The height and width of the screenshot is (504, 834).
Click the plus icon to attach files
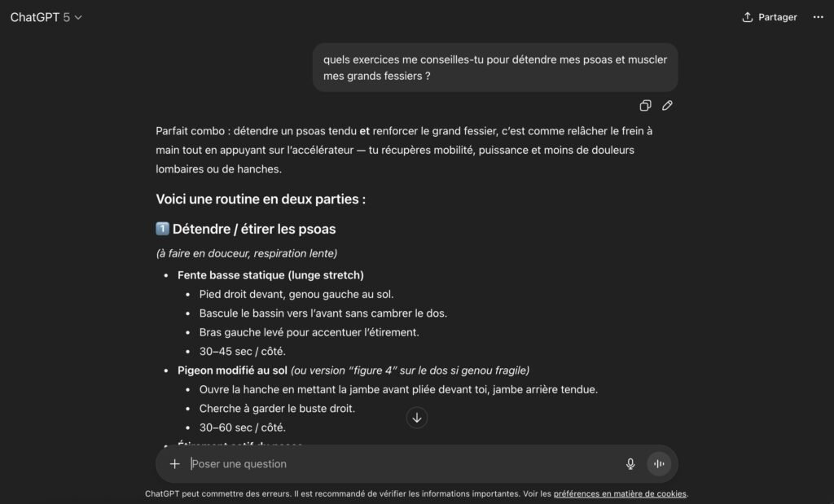click(174, 464)
